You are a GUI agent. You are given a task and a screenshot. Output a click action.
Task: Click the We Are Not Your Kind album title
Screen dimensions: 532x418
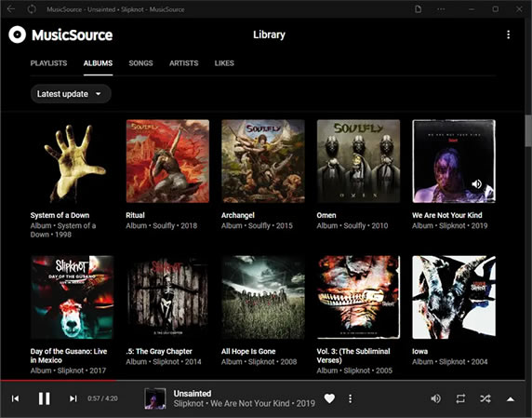tap(446, 215)
